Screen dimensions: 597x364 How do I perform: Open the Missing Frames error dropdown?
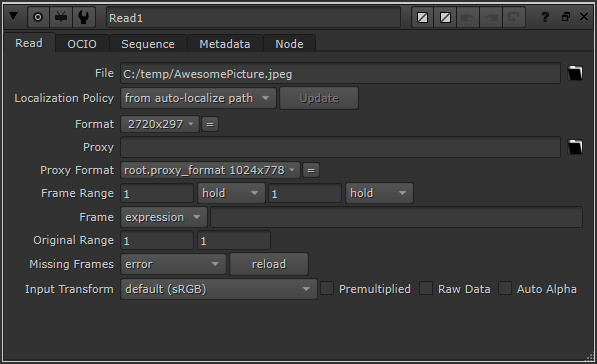click(x=174, y=264)
